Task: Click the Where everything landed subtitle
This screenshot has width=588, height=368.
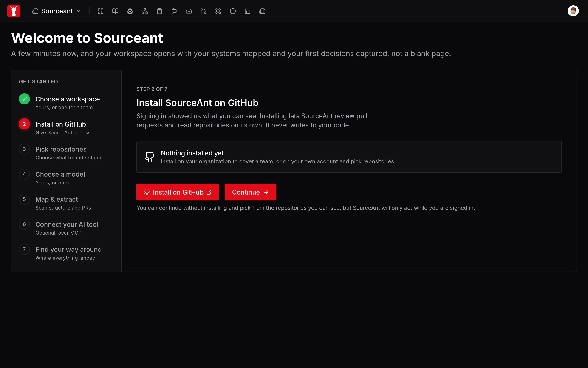Action: point(65,258)
